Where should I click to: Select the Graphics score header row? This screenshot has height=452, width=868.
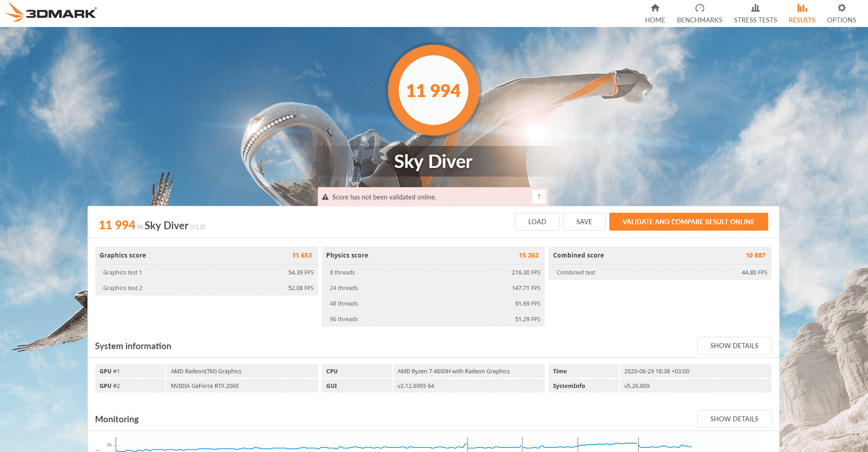coord(206,255)
